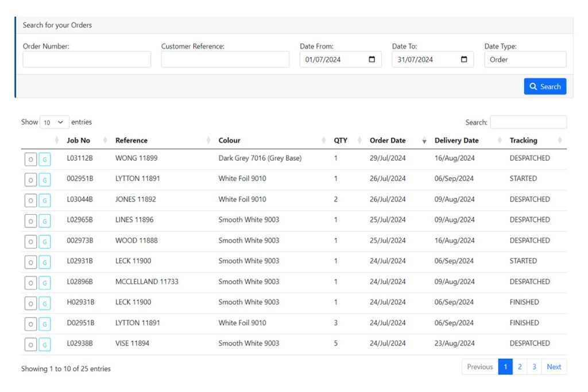Screen dimensions: 588x392
Task: Click job number H02931B
Action: click(x=80, y=302)
